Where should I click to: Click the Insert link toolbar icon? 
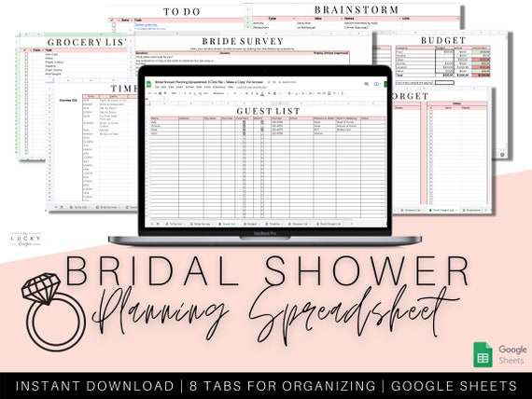(319, 93)
